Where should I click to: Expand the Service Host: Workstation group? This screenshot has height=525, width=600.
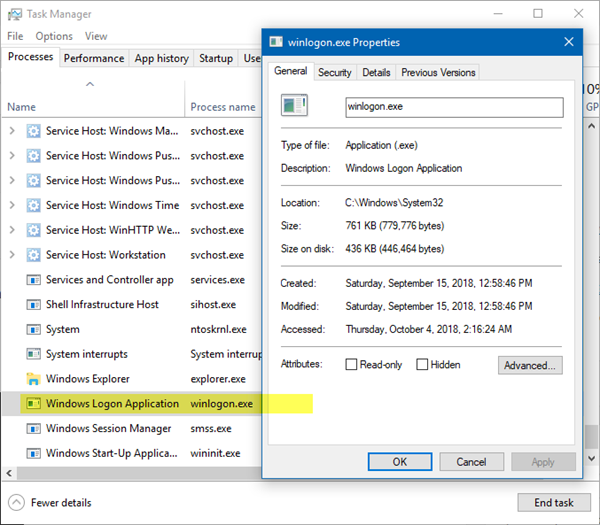12,255
